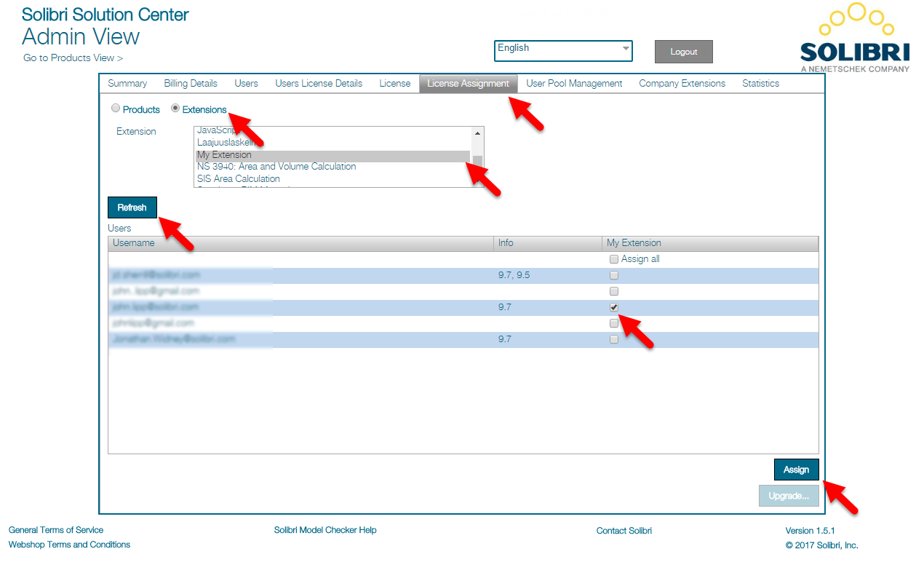Check the Assign all checkbox

point(614,258)
